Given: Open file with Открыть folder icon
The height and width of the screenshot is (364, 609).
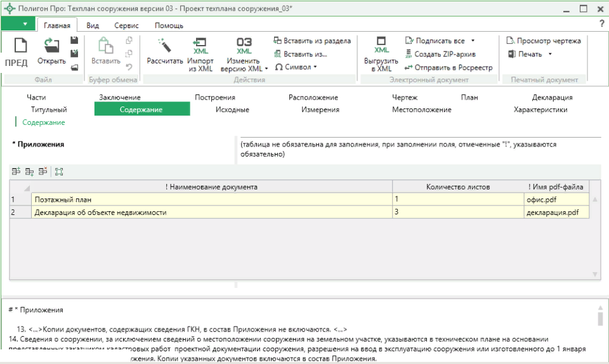Looking at the screenshot, I should tap(51, 46).
